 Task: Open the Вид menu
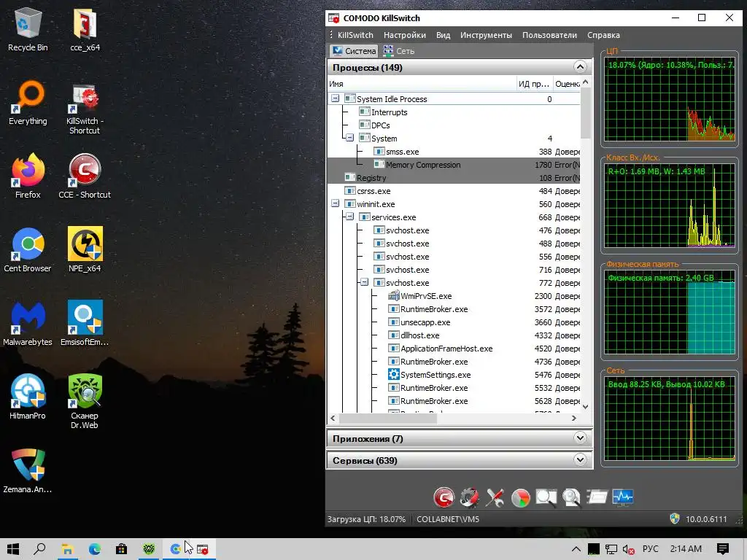443,35
